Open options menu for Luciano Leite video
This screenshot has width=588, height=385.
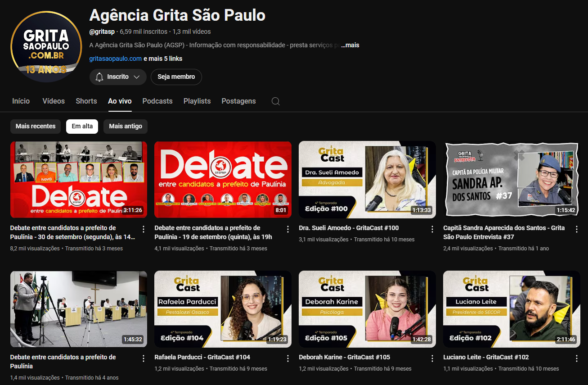point(577,358)
